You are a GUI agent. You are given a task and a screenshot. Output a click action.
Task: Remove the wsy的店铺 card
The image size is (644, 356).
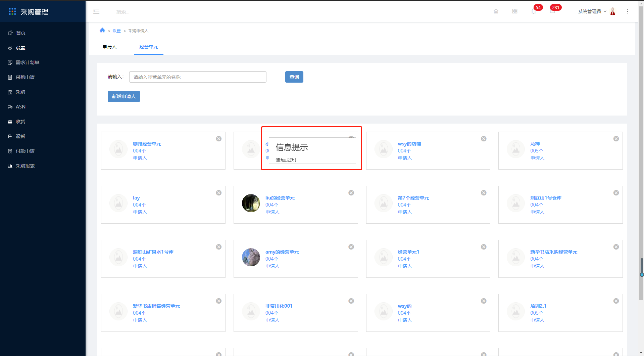(x=484, y=139)
